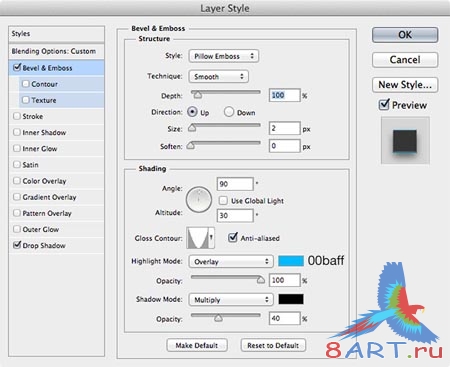Open the Highlight Mode dropdown showing Overlay

coord(231,261)
